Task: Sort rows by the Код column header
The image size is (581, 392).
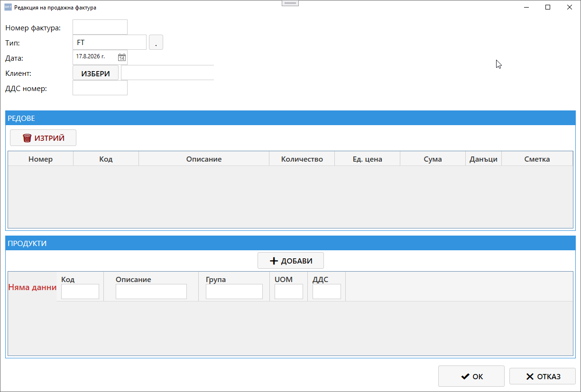Action: pos(106,159)
